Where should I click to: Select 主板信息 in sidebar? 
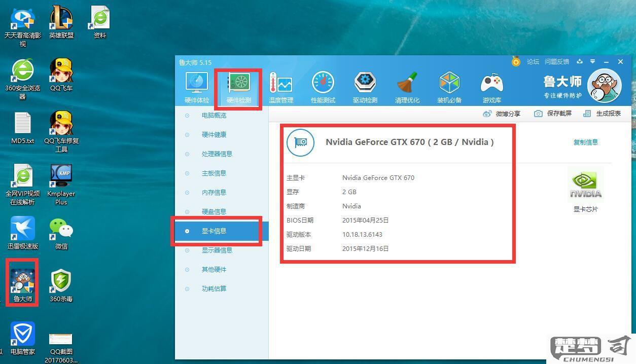214,173
